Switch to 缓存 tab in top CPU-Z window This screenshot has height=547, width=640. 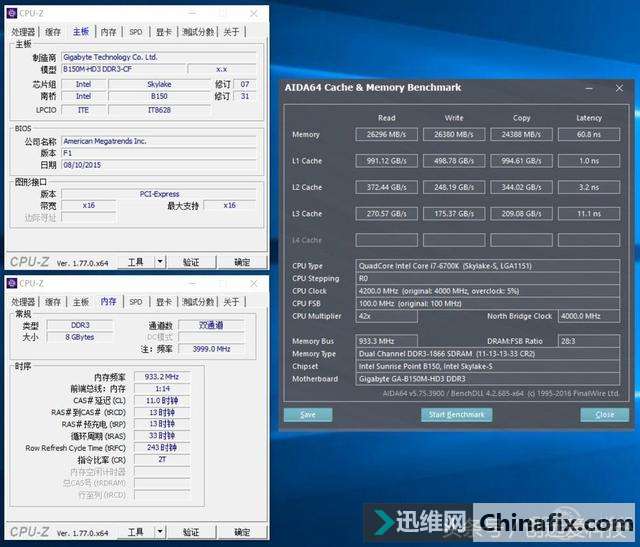(x=53, y=32)
